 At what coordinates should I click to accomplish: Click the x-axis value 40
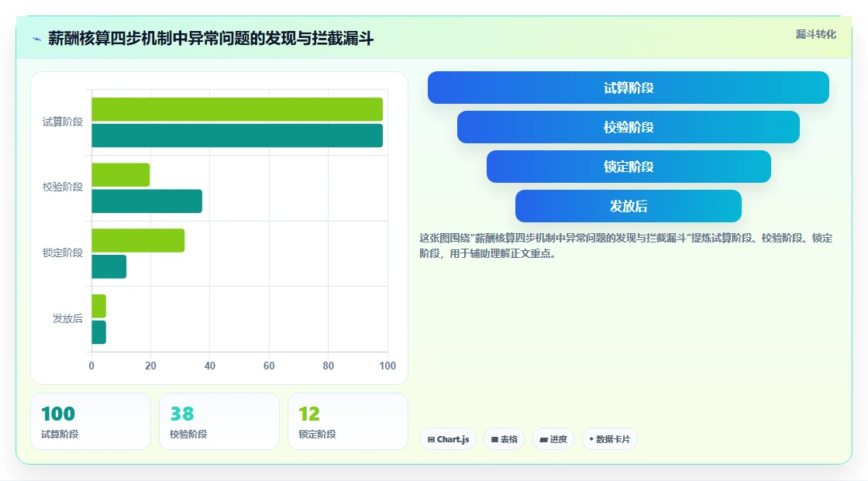click(x=210, y=366)
